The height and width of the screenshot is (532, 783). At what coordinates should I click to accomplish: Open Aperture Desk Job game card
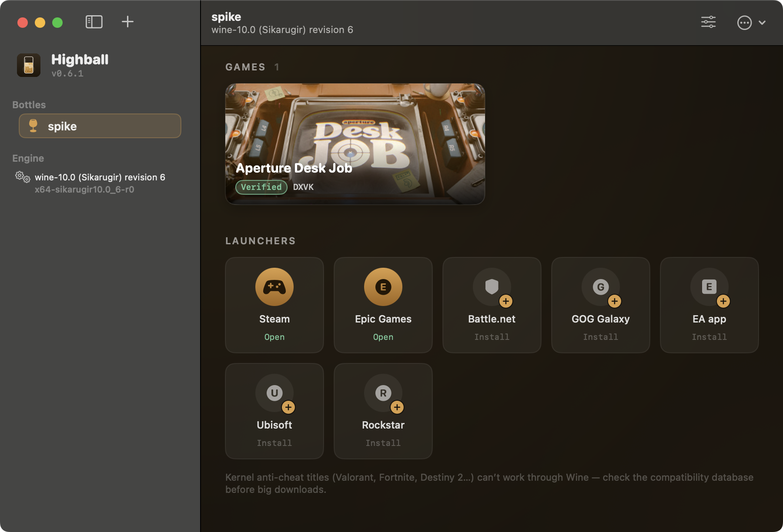355,144
